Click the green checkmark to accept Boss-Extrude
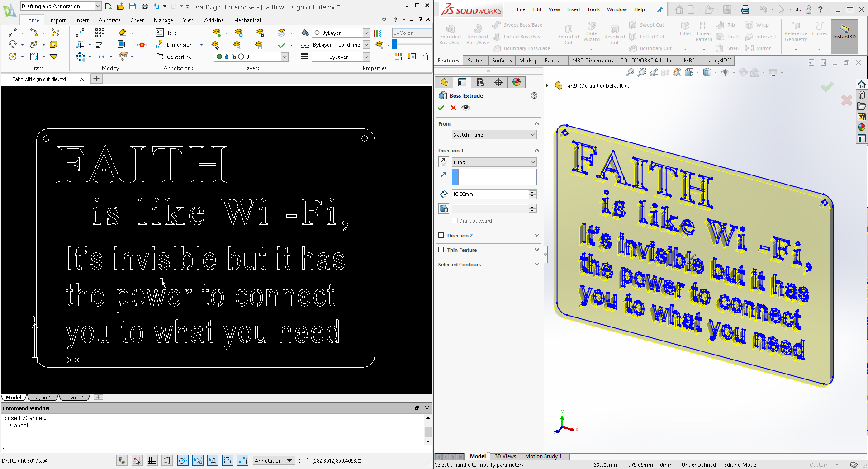This screenshot has width=868, height=469. coord(441,108)
